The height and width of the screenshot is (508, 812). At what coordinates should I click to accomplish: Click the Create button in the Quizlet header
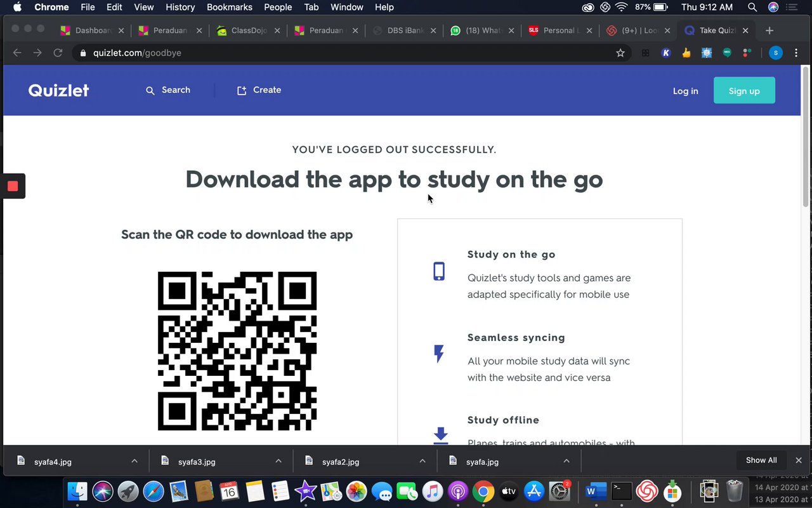coord(259,90)
